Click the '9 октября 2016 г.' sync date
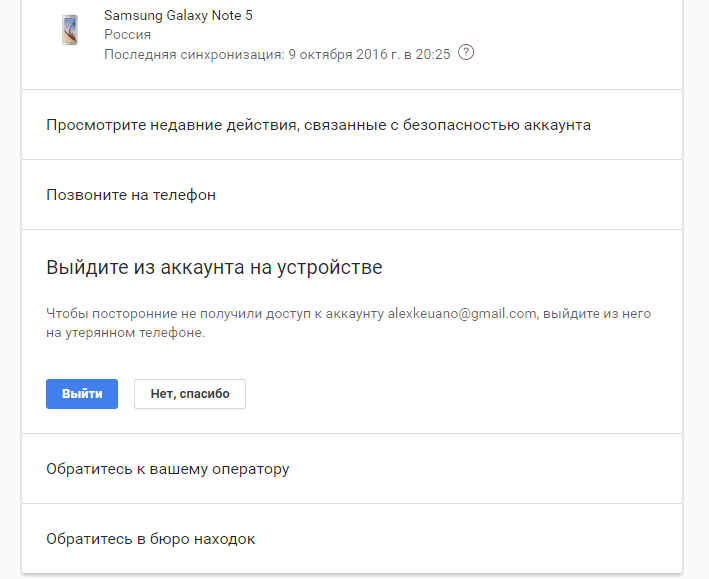 tap(344, 54)
